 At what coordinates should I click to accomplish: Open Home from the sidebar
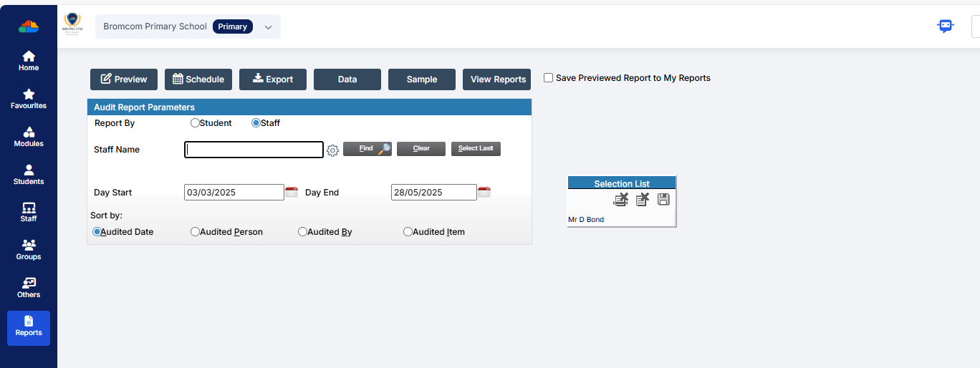(29, 61)
